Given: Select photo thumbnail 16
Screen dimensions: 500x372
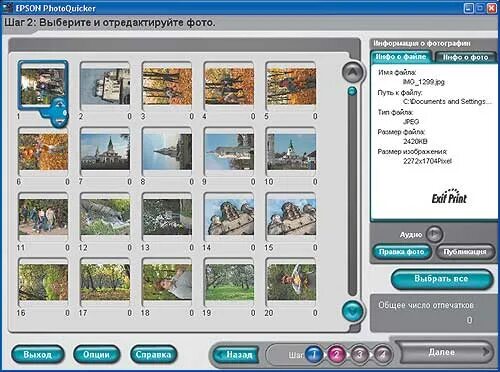Looking at the screenshot, I should 43,283.
